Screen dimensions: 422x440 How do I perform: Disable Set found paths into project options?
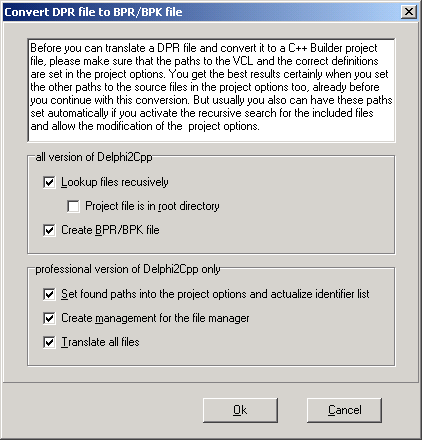tap(49, 294)
